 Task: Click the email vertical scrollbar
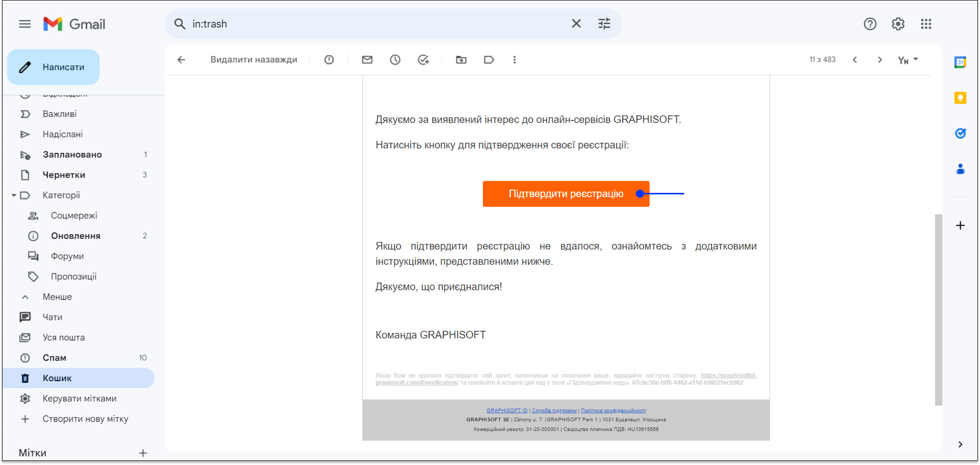[938, 309]
